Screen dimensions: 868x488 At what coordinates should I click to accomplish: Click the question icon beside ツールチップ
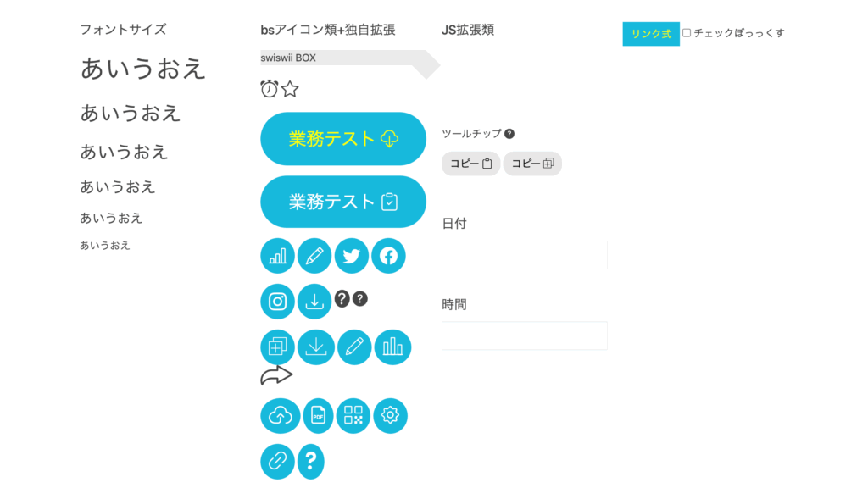[509, 134]
